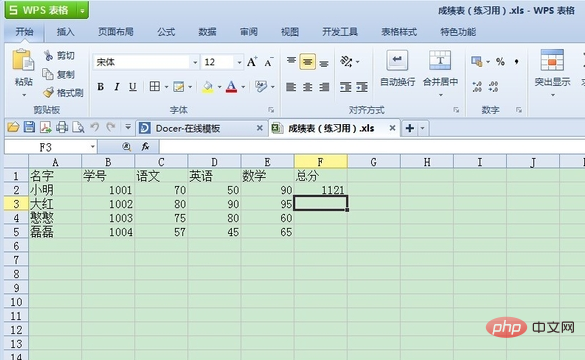Switch to the 审阅 tab

pyautogui.click(x=248, y=32)
